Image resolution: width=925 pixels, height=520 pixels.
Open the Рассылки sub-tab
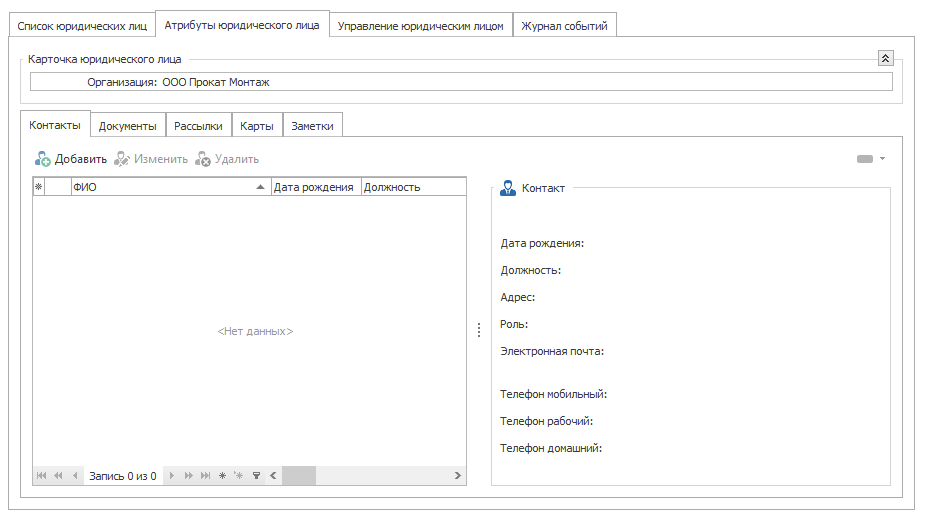[198, 126]
